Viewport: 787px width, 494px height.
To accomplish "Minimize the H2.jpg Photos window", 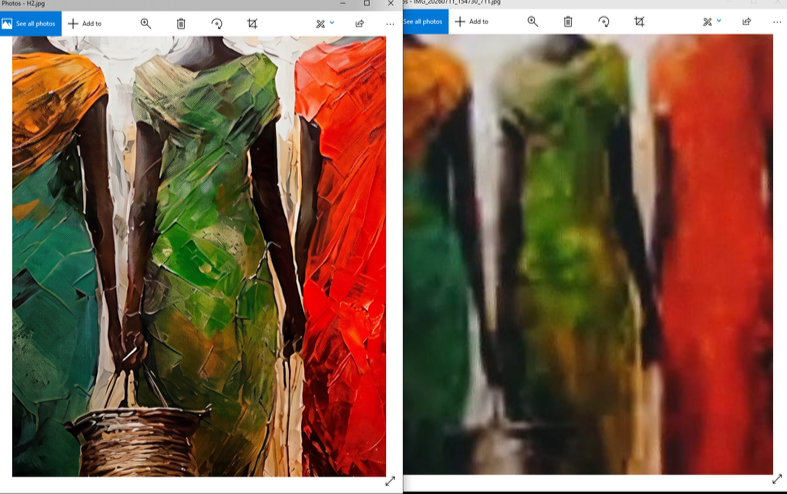I will pos(343,4).
